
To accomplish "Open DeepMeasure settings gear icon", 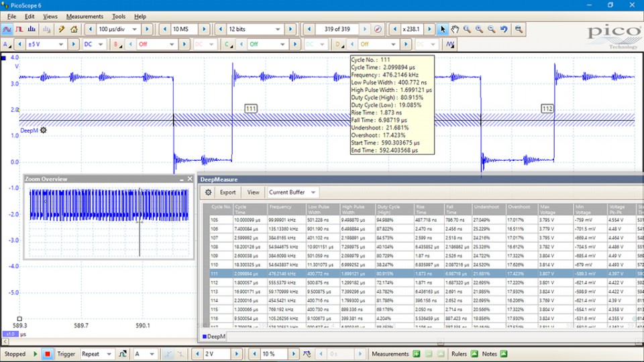I will point(209,192).
